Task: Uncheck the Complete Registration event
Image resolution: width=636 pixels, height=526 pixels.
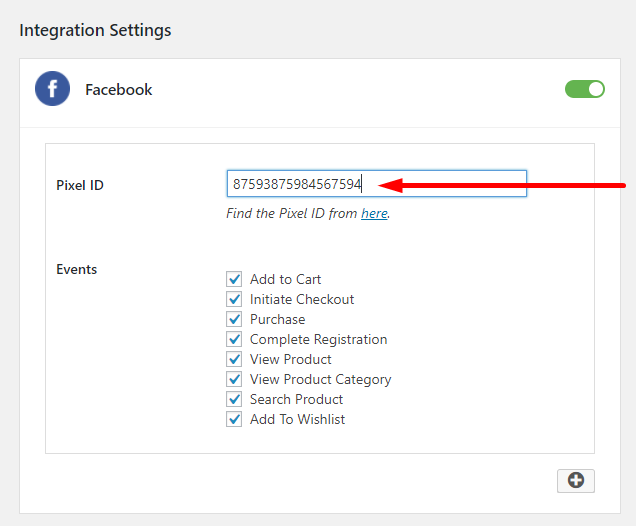Action: pos(234,339)
